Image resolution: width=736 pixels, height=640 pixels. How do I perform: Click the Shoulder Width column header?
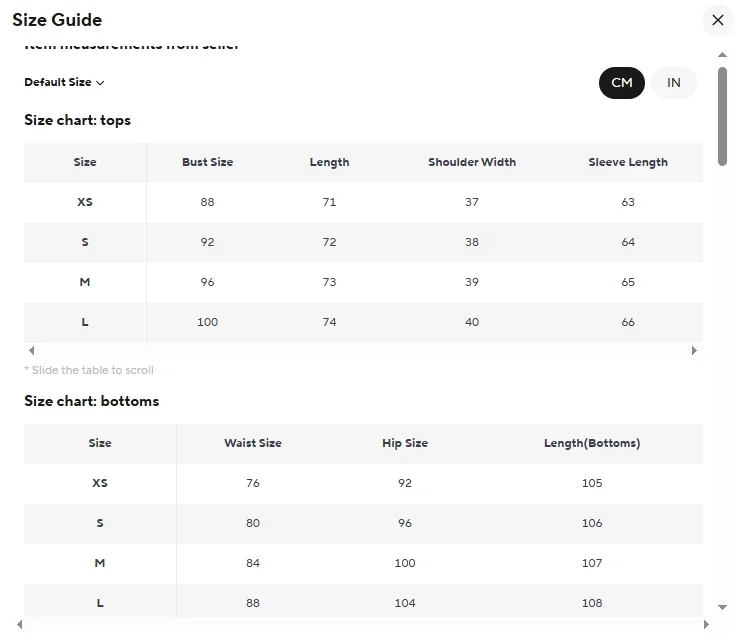pos(472,162)
